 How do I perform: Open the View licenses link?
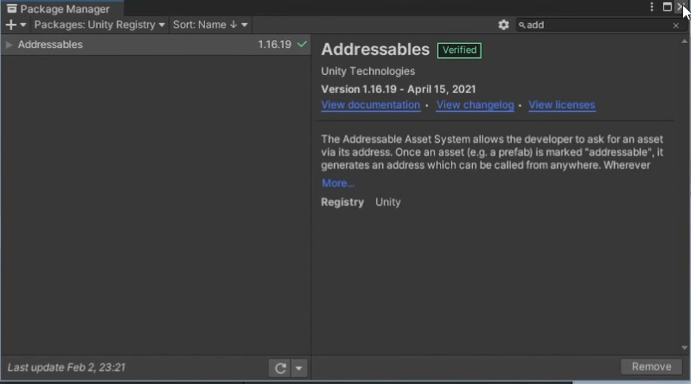562,105
